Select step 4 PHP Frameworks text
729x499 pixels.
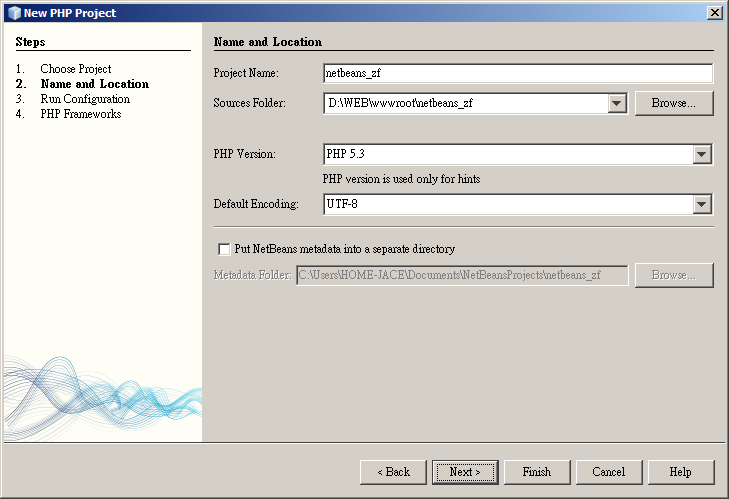[x=81, y=114]
